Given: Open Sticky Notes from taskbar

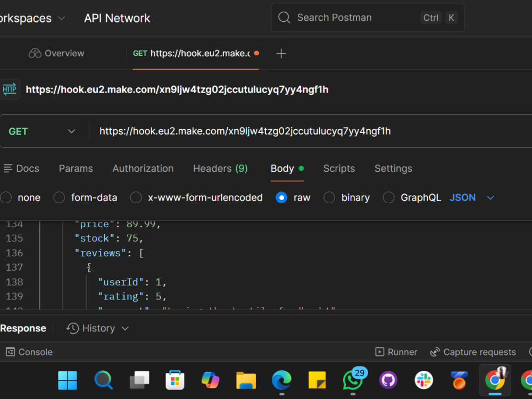Looking at the screenshot, I should point(317,380).
